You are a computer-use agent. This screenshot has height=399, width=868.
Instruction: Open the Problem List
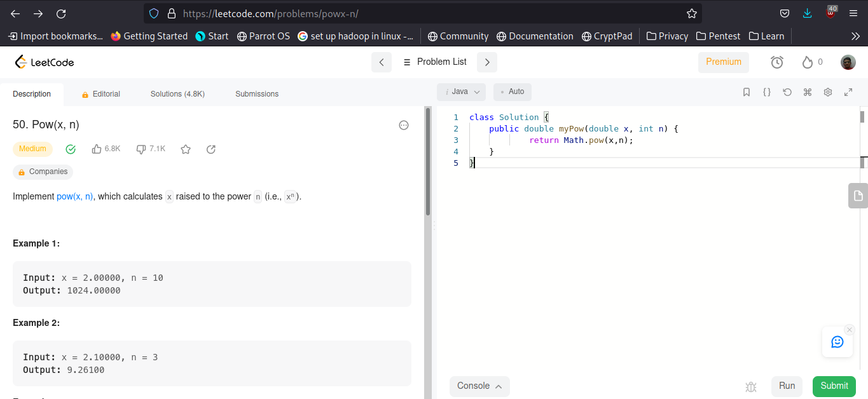point(435,62)
